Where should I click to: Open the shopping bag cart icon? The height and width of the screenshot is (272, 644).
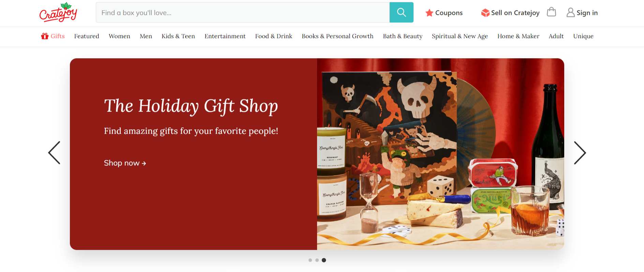(551, 12)
